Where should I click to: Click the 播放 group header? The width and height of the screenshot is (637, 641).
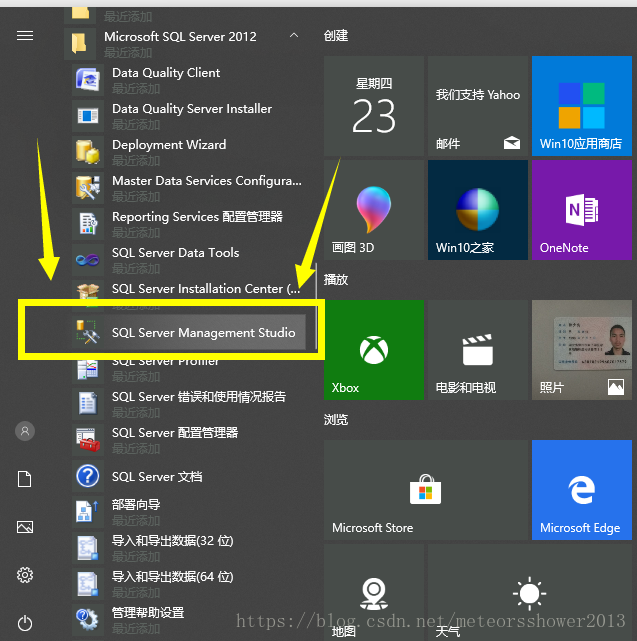click(336, 280)
